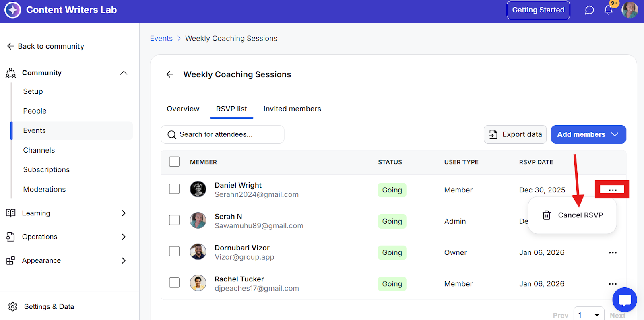Collapse the Community section chevron

(124, 73)
